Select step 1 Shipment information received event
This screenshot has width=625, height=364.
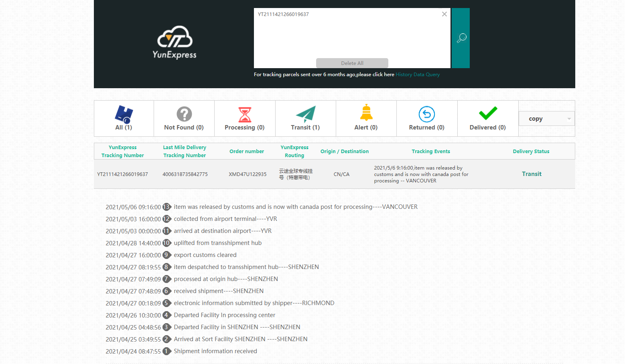[215, 351]
